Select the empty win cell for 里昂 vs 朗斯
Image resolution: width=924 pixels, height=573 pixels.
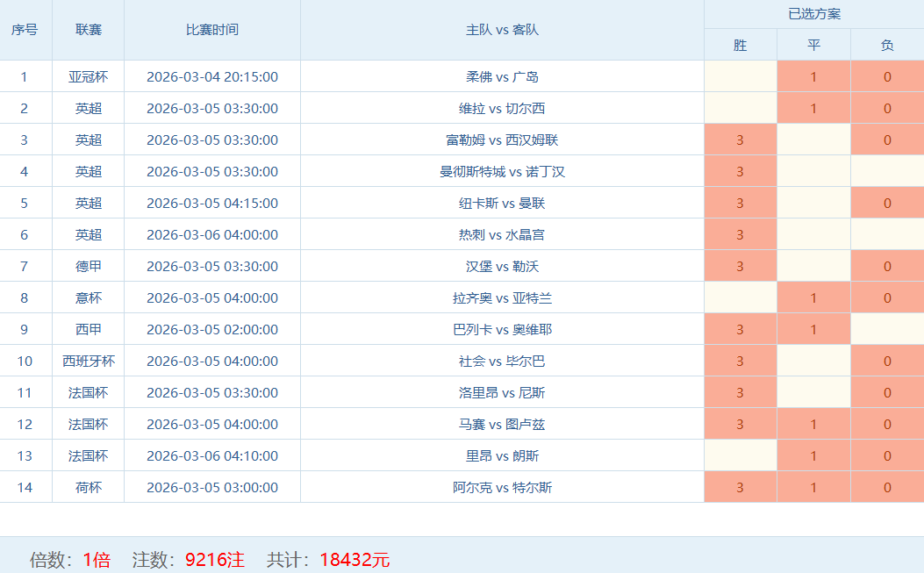pyautogui.click(x=740, y=455)
